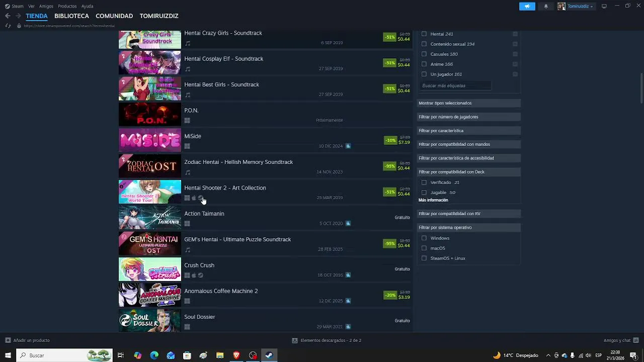Open Task View in the taskbar
The height and width of the screenshot is (362, 644).
pos(121,355)
